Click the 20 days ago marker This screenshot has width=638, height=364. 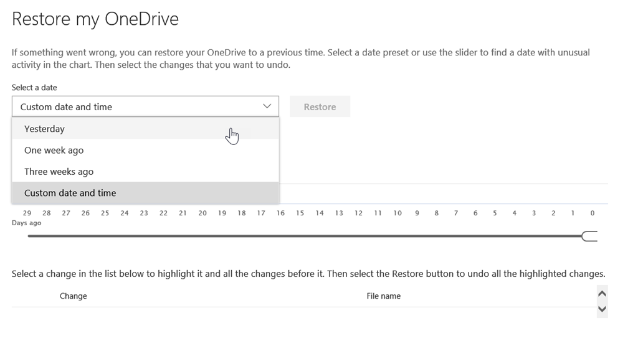tap(202, 213)
